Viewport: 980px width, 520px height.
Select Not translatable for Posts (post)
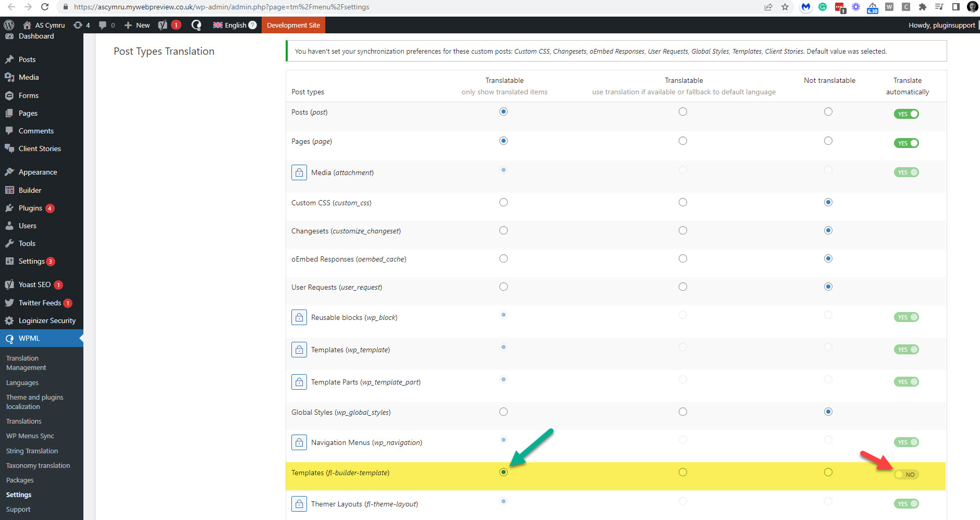click(x=828, y=112)
